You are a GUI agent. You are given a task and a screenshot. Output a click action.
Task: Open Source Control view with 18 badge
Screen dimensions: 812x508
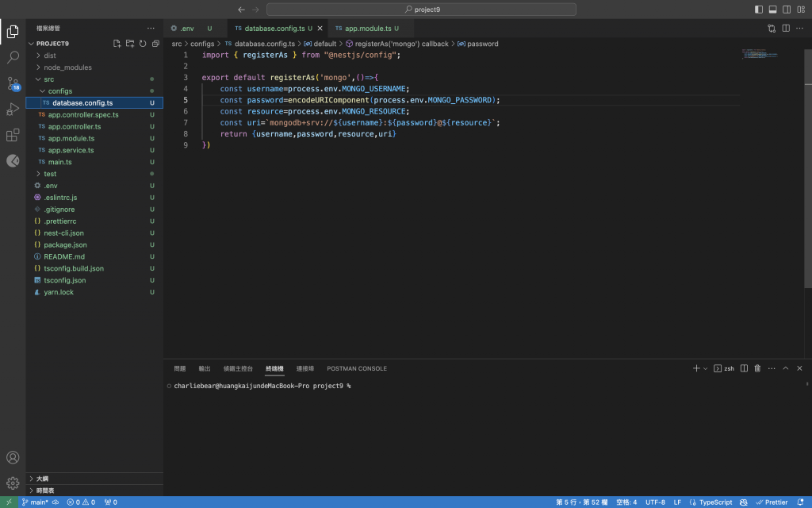coord(13,83)
